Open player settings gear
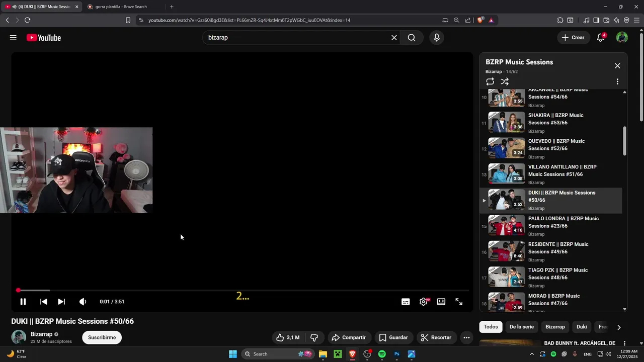Screen dimensions: 644x362 (x=424, y=302)
